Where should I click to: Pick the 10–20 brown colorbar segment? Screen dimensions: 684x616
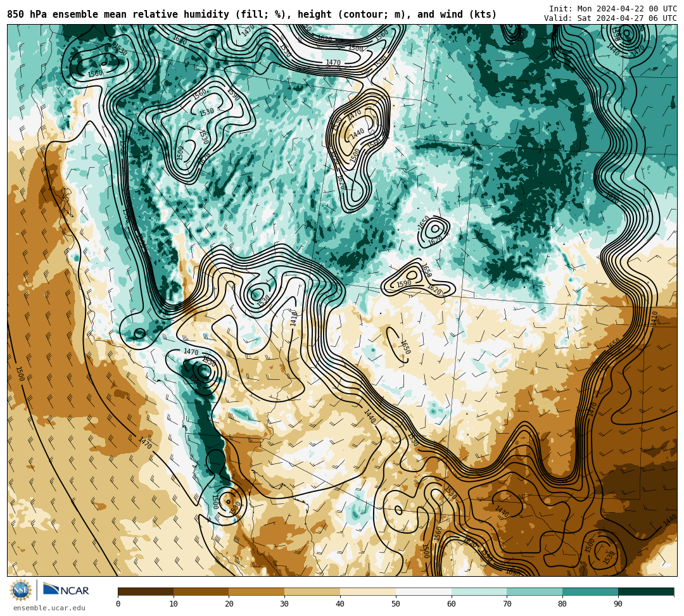[x=201, y=591]
